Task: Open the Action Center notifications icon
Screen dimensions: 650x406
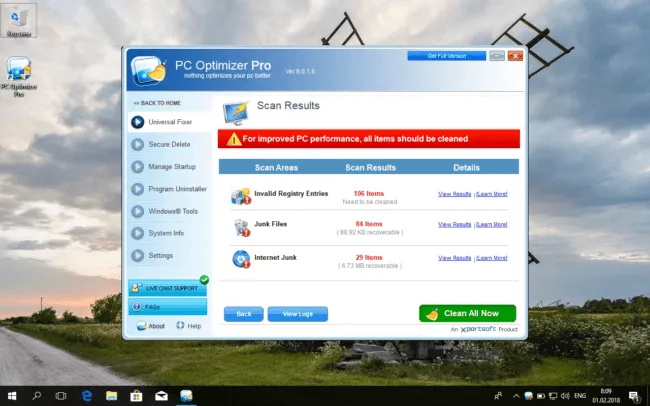Action: (x=633, y=396)
